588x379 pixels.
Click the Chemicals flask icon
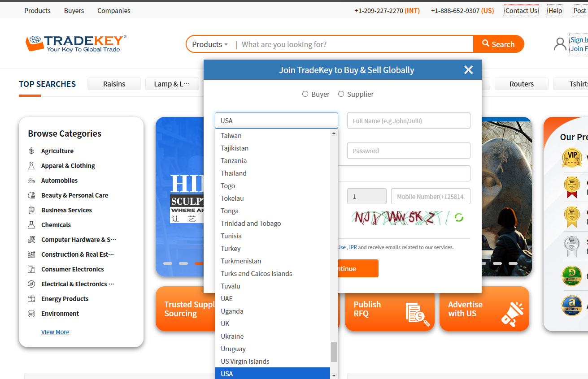(x=31, y=225)
